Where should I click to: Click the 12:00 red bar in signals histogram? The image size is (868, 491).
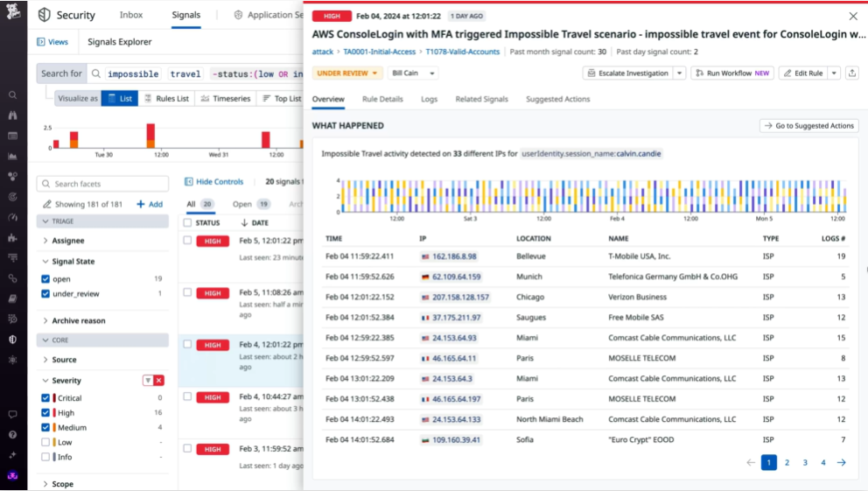(150, 136)
